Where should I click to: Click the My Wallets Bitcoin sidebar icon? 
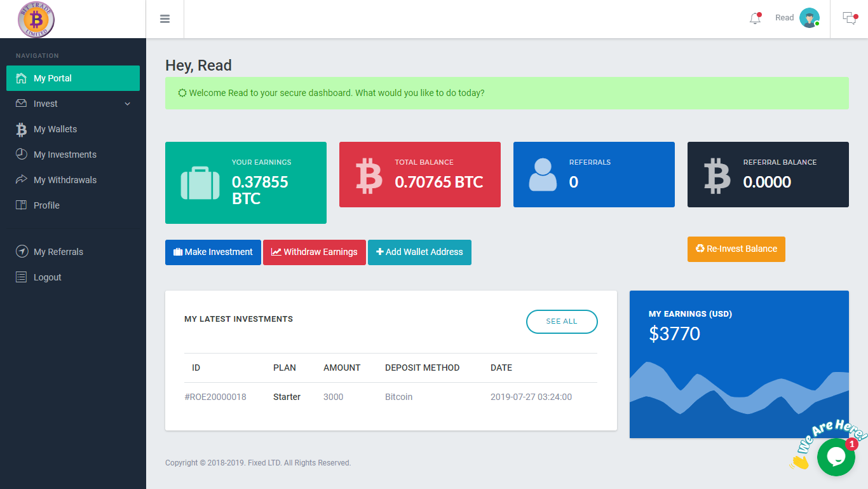coord(22,130)
